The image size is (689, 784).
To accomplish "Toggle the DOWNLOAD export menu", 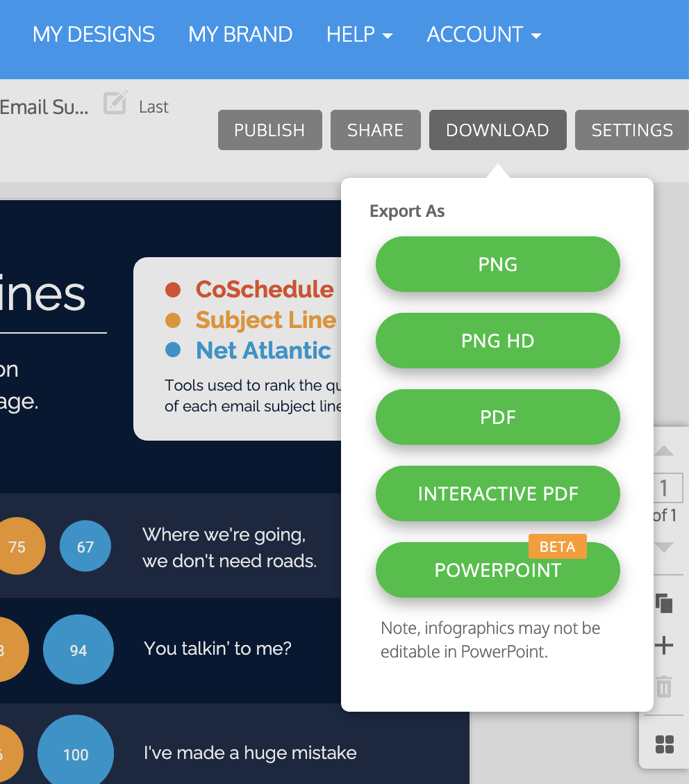I will 497,130.
